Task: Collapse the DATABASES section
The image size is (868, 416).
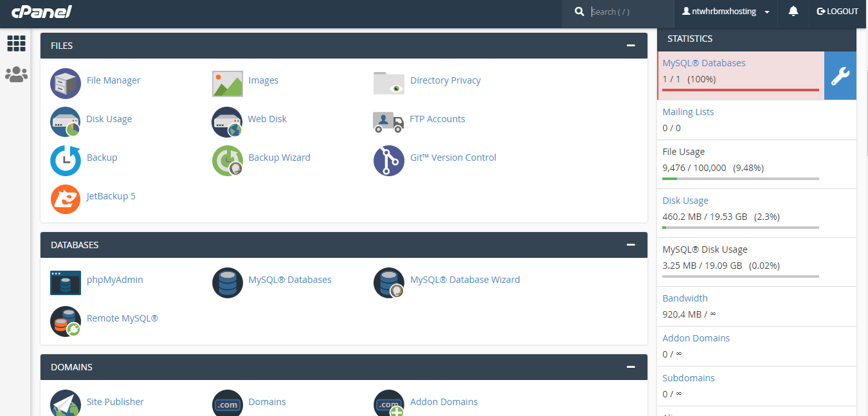Action: [630, 244]
